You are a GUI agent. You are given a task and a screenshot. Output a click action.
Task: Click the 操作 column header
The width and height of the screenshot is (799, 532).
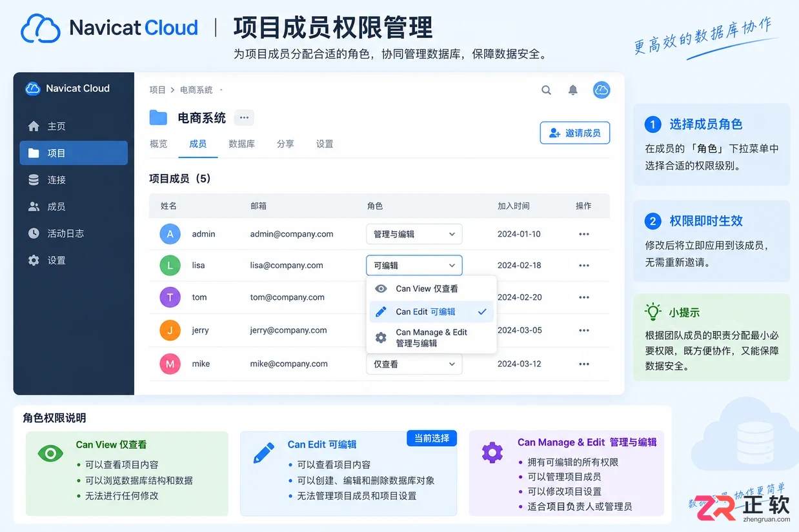point(583,206)
